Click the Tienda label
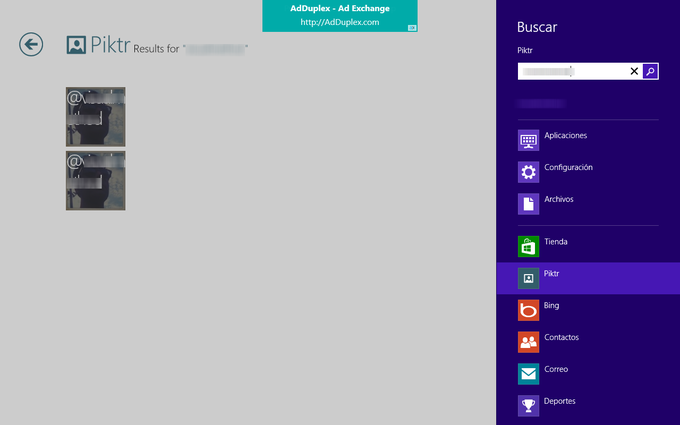Image resolution: width=680 pixels, height=425 pixels. pos(556,242)
